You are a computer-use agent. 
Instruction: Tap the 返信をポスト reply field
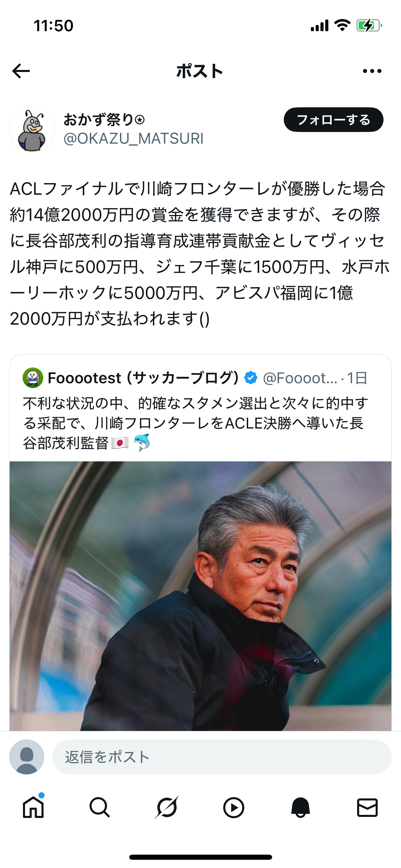coord(222,757)
